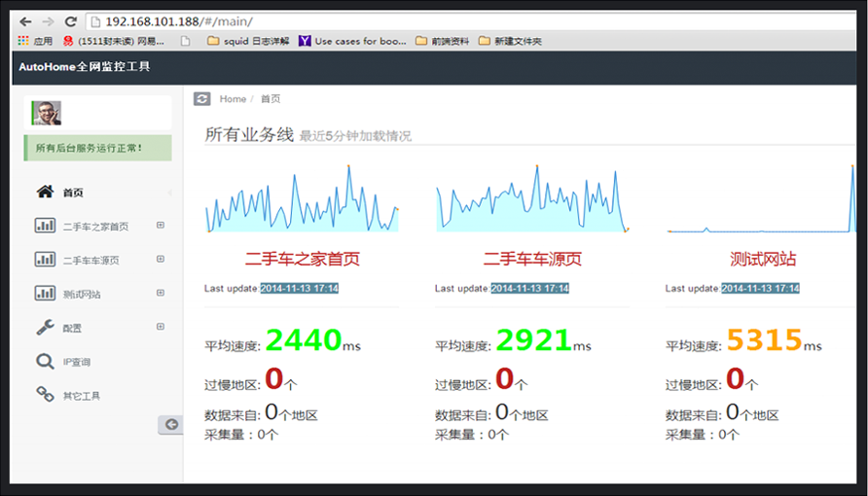
Task: Click the Home breadcrumb link
Action: 233,99
